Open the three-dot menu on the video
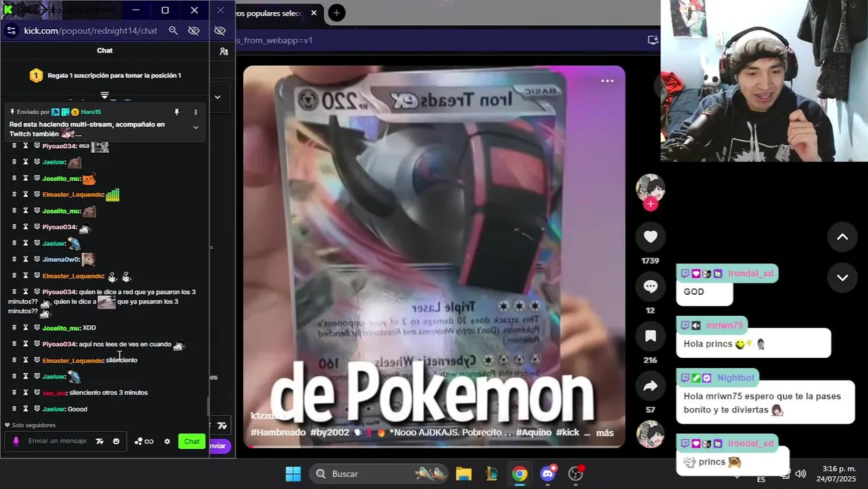868x489 pixels. [607, 81]
